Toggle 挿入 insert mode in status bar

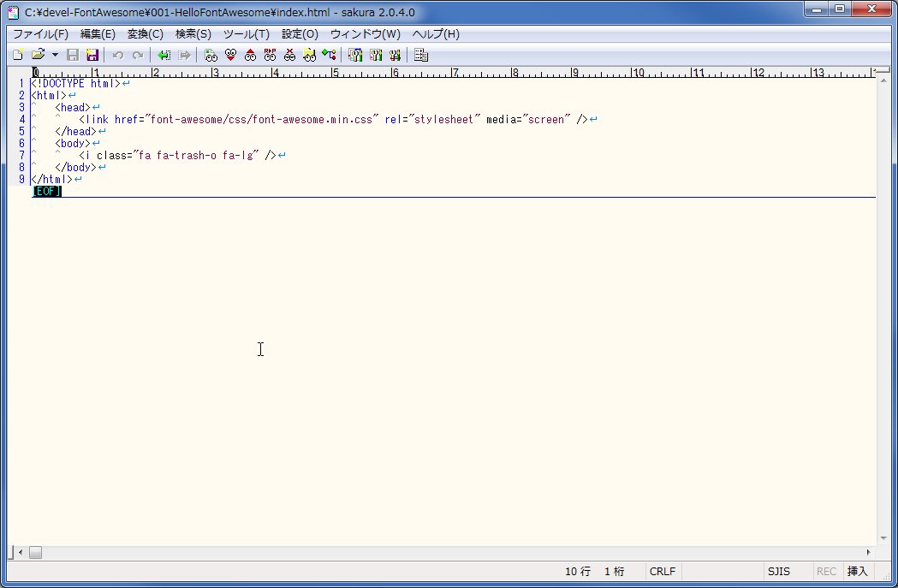pos(858,572)
